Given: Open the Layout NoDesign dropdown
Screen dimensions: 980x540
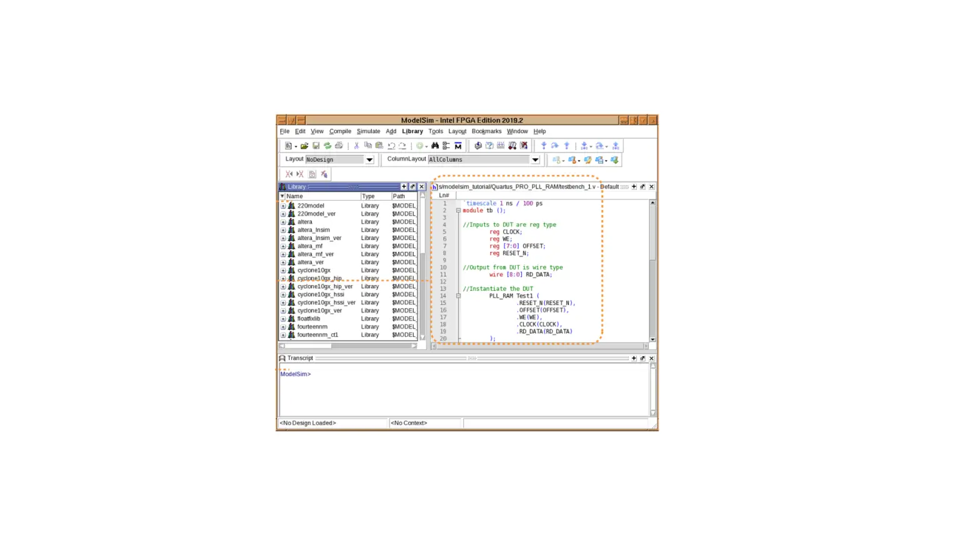Looking at the screenshot, I should click(369, 160).
